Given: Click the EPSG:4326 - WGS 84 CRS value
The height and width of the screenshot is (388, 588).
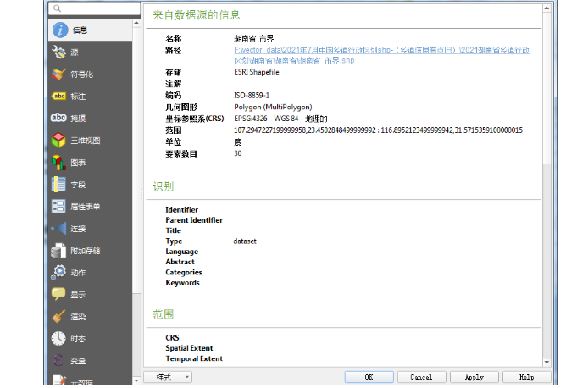Looking at the screenshot, I should 280,119.
